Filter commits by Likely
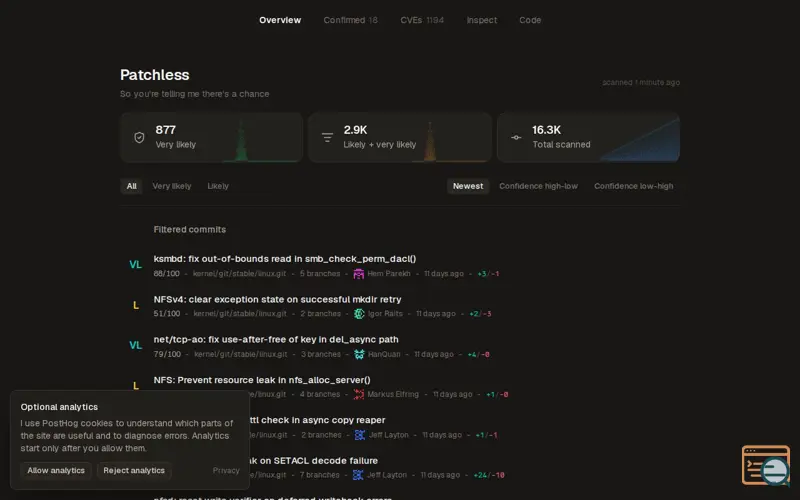The height and width of the screenshot is (500, 800). coord(218,186)
